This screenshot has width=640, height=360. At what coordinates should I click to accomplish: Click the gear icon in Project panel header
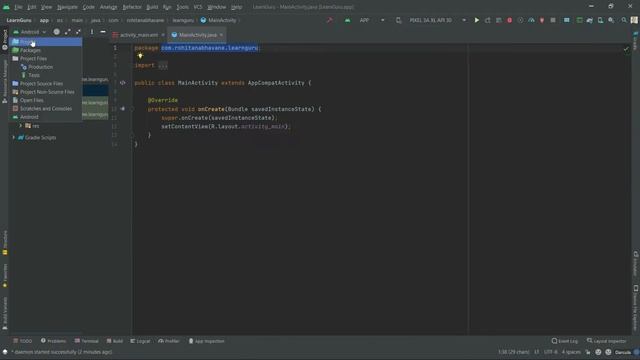tap(56, 32)
